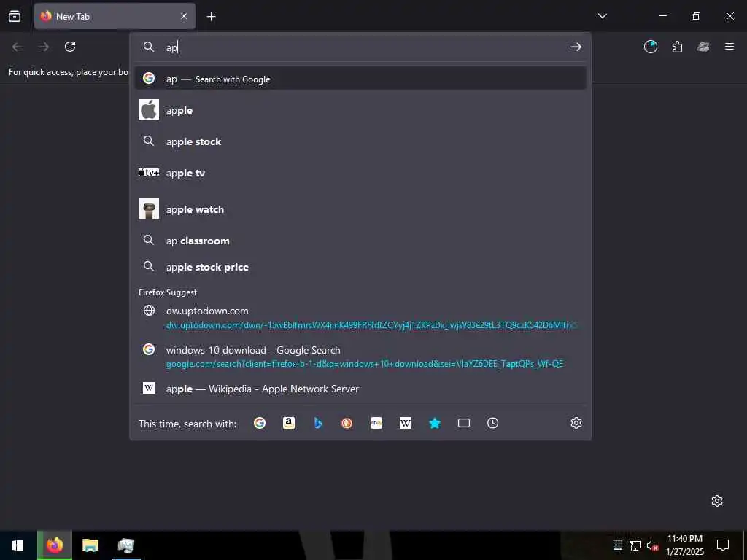747x560 pixels.
Task: Click the apple watch thumbnail image
Action: coord(149,209)
